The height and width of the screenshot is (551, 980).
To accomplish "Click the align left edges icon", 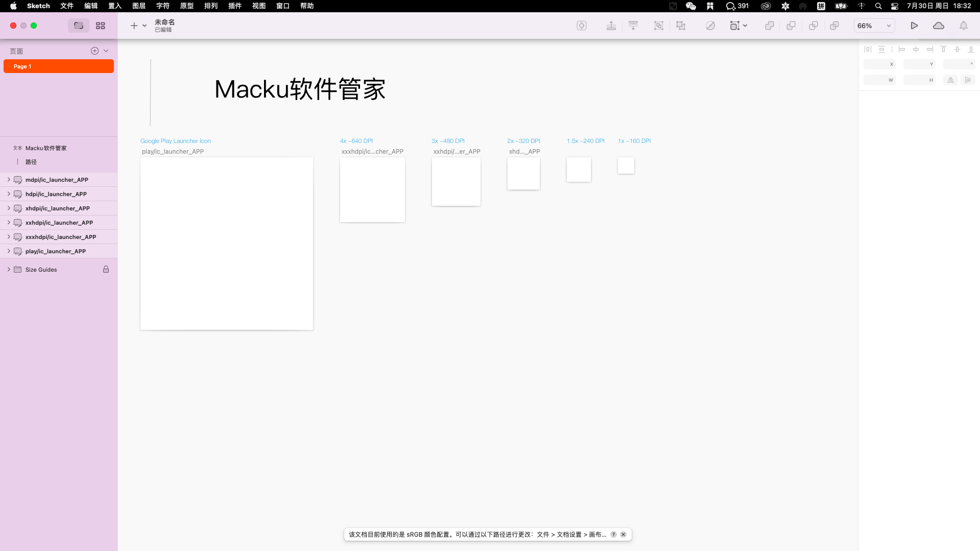I will click(902, 50).
